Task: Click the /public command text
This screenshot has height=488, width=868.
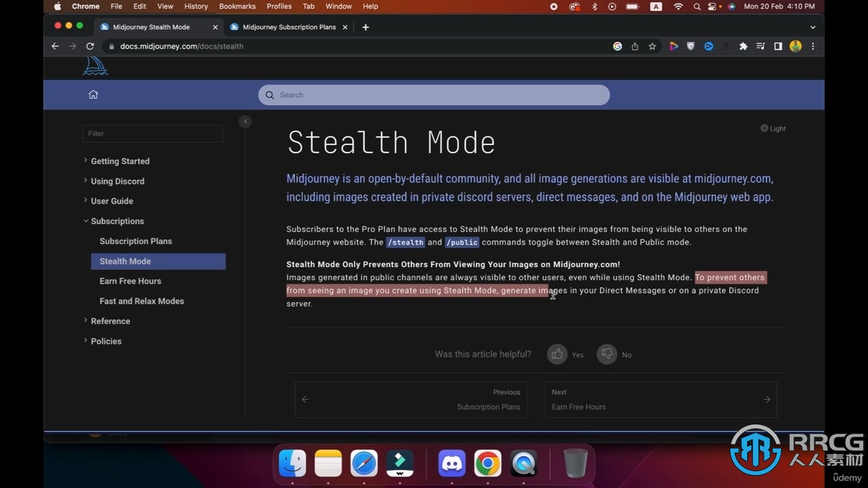Action: point(462,243)
